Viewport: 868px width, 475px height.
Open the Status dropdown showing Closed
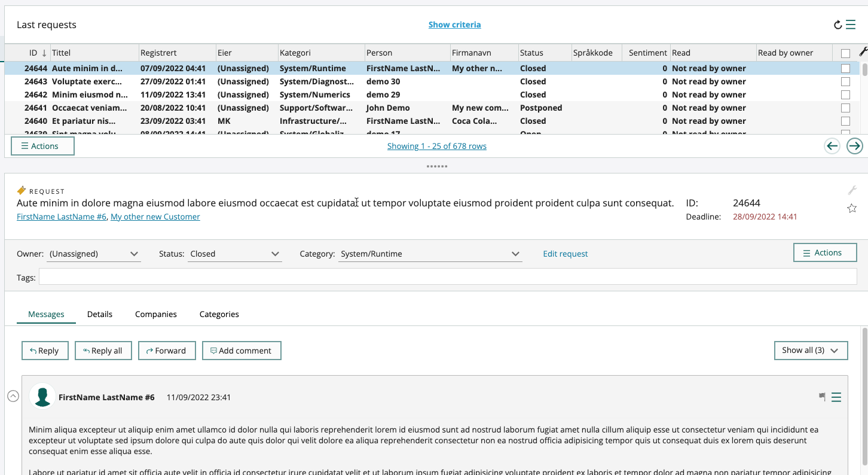pyautogui.click(x=235, y=254)
